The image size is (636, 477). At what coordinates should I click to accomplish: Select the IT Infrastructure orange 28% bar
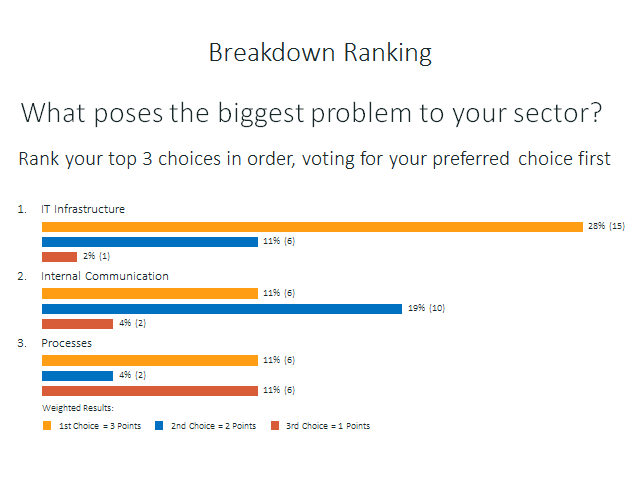coord(312,227)
